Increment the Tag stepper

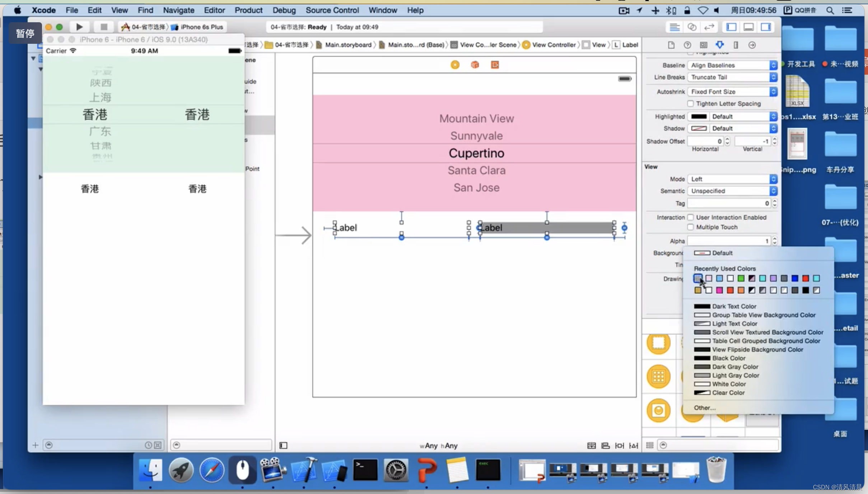[774, 201]
